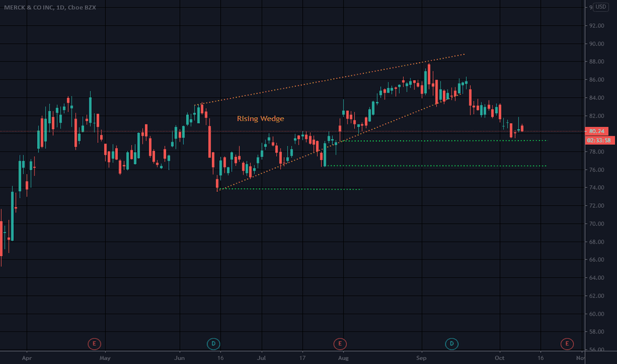Click the 84.00 price axis label
Image resolution: width=617 pixels, height=364 pixels.
pos(596,97)
